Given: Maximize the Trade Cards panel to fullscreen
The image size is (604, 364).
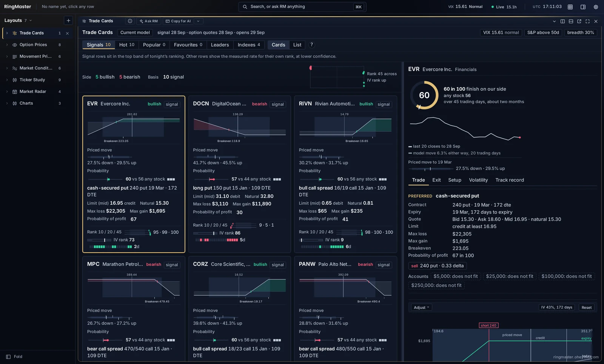Looking at the screenshot, I should click(587, 21).
